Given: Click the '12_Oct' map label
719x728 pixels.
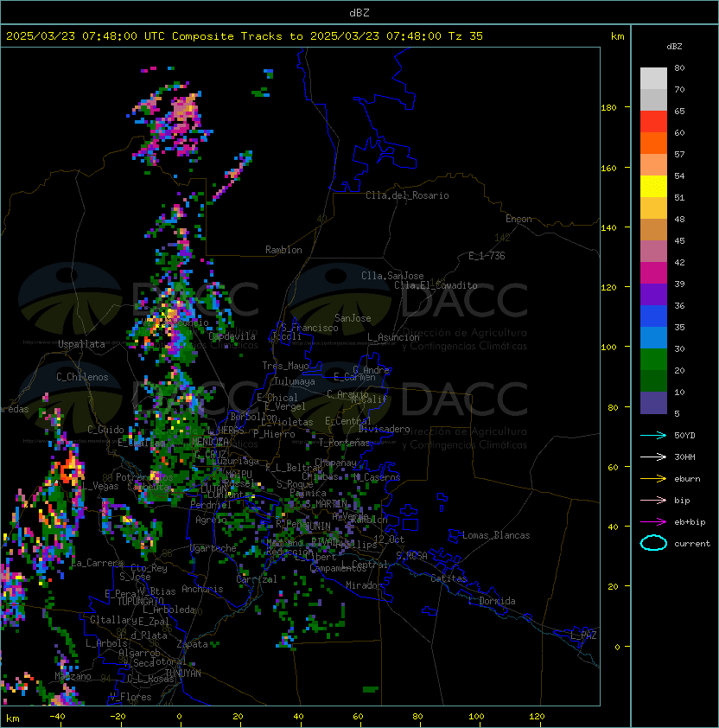Looking at the screenshot, I should pyautogui.click(x=389, y=540).
